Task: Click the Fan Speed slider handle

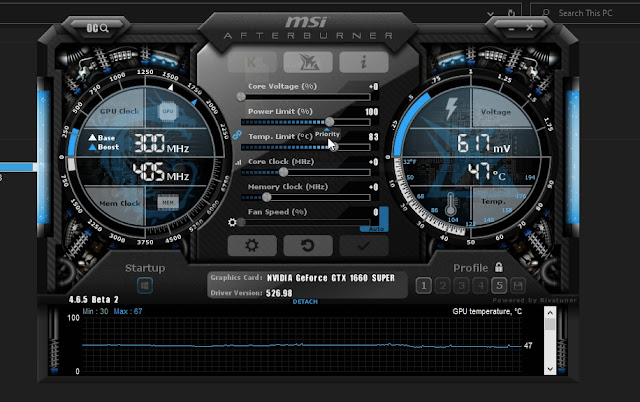Action: 241,222
